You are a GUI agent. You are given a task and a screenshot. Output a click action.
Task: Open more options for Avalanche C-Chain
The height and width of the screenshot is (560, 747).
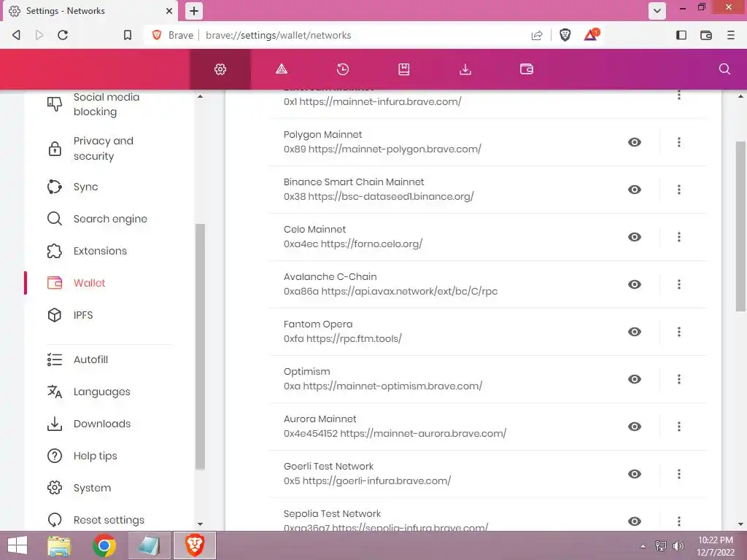coord(679,284)
